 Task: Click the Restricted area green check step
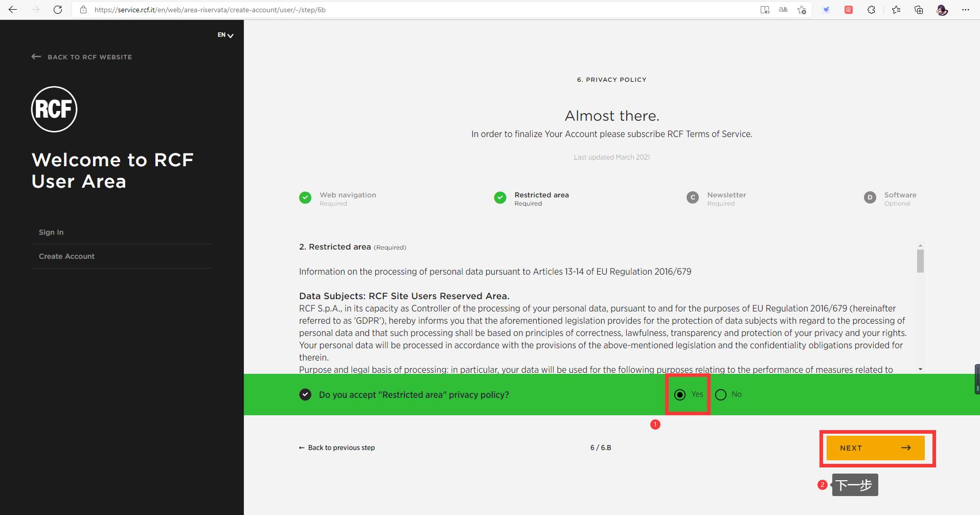tap(500, 197)
